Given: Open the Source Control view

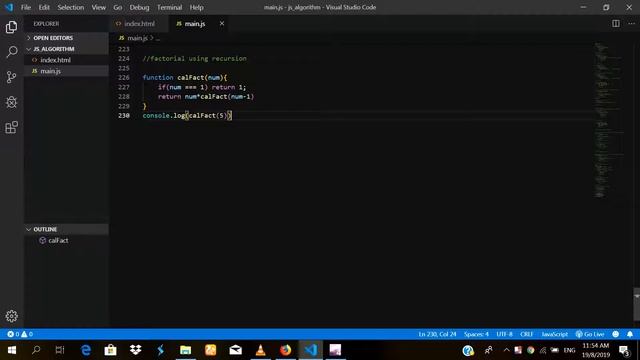Looking at the screenshot, I should (11, 77).
